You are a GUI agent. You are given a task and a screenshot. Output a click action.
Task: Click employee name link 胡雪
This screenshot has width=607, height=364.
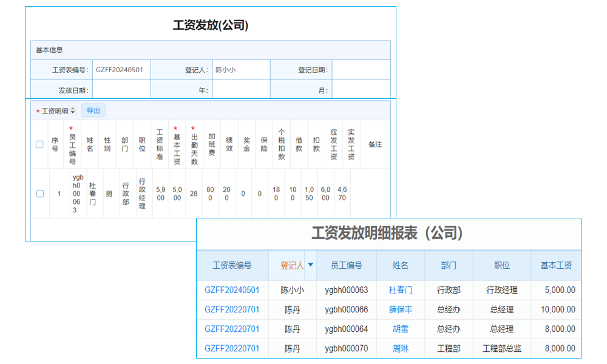point(400,329)
